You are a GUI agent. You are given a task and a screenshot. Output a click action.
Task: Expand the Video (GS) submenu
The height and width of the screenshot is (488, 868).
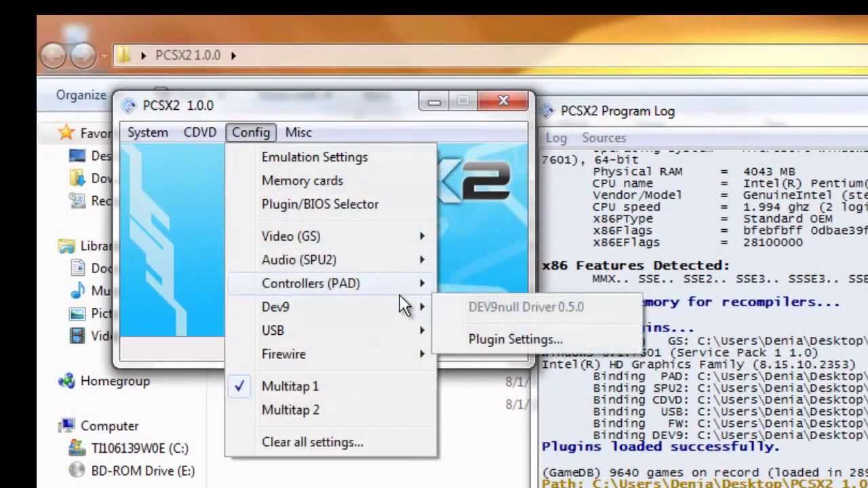(x=331, y=237)
